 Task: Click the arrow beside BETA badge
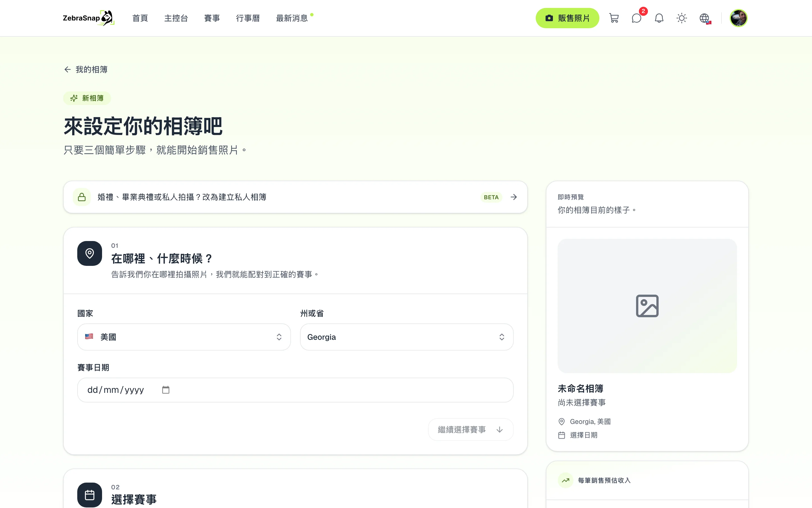(x=513, y=197)
